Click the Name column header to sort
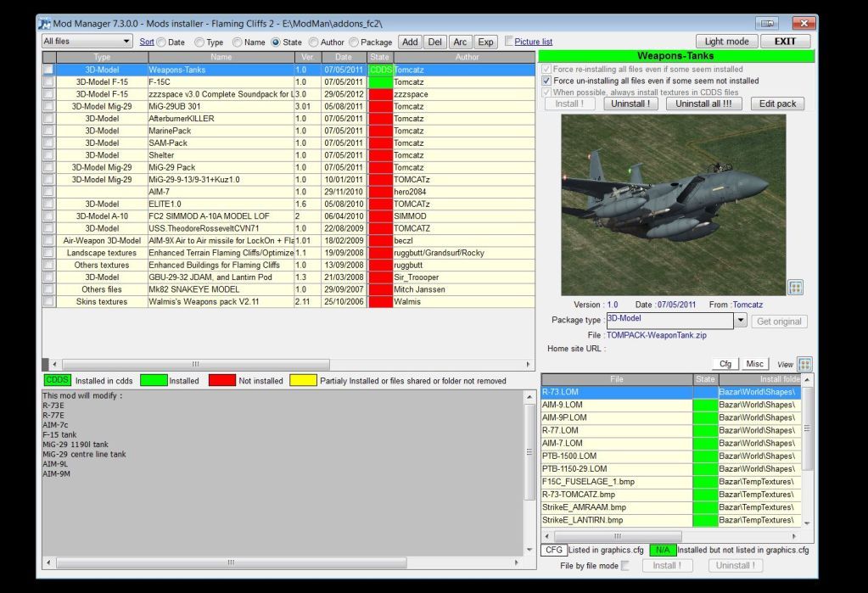This screenshot has width=868, height=593. [x=221, y=57]
